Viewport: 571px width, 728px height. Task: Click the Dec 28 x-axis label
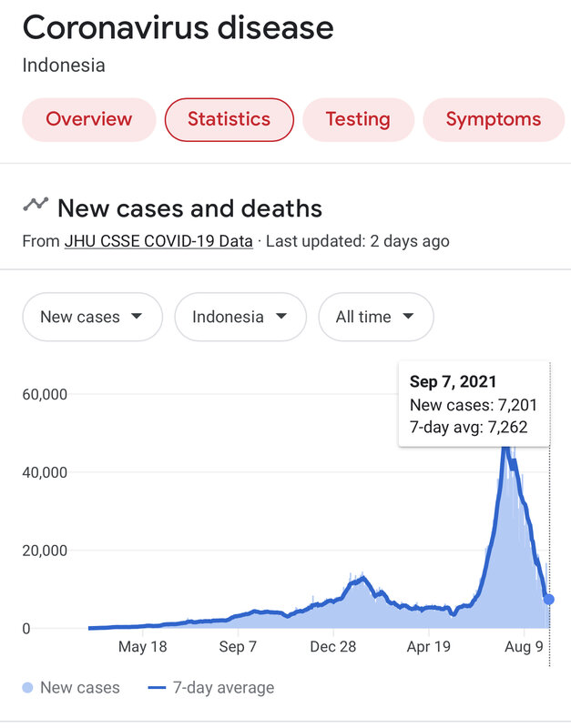(332, 647)
